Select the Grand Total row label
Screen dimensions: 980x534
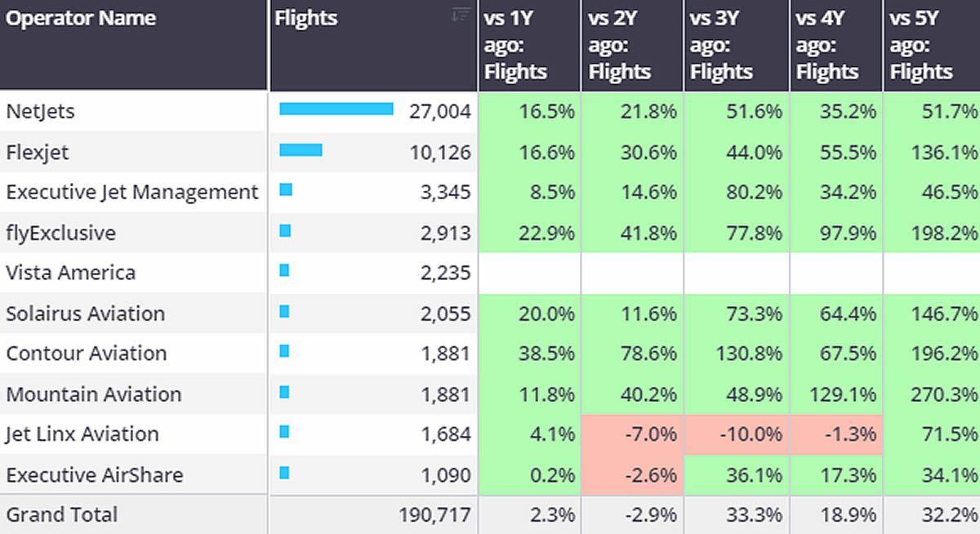[62, 515]
